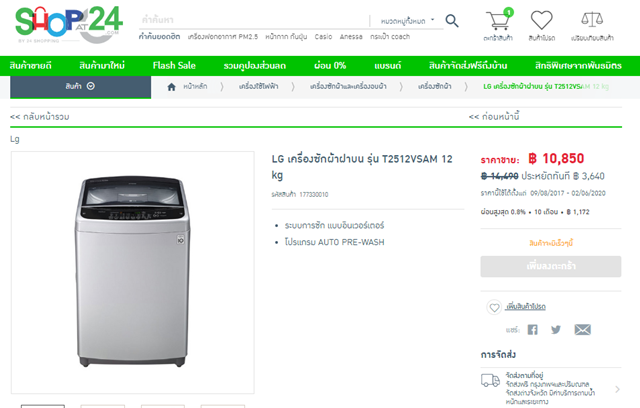This screenshot has height=408, width=640.
Task: Open the wishlist heart icon in header
Action: pos(542,21)
